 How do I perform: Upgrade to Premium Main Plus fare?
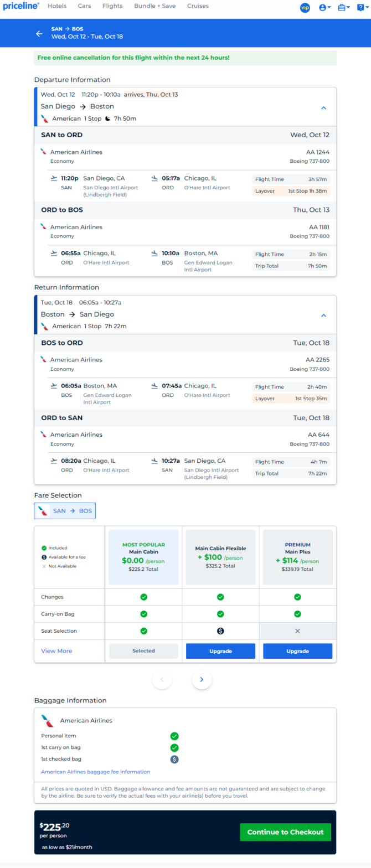[x=297, y=651]
